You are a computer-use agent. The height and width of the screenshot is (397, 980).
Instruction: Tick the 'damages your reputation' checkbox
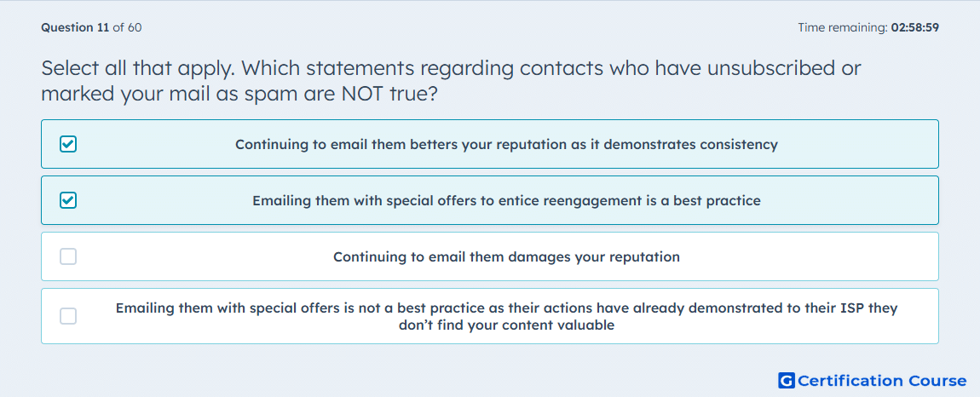pyautogui.click(x=68, y=256)
